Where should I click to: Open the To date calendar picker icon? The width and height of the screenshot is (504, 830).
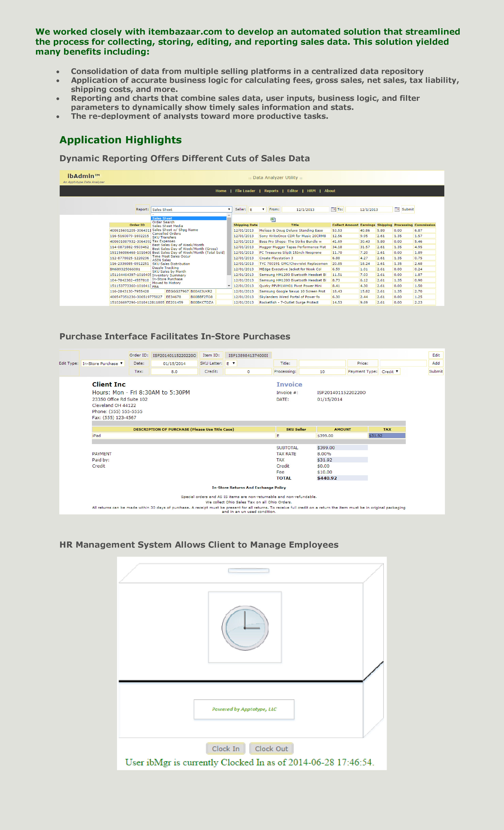397,209
